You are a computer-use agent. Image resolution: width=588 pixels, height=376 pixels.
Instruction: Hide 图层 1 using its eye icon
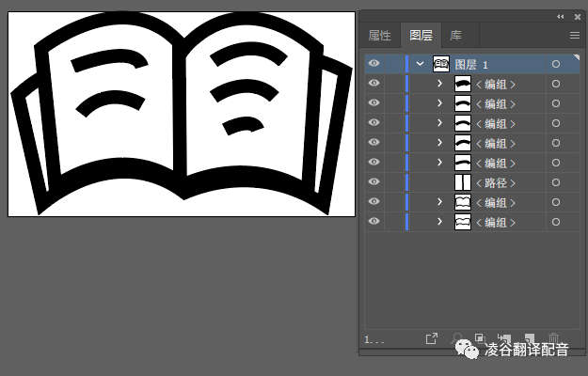[x=374, y=64]
